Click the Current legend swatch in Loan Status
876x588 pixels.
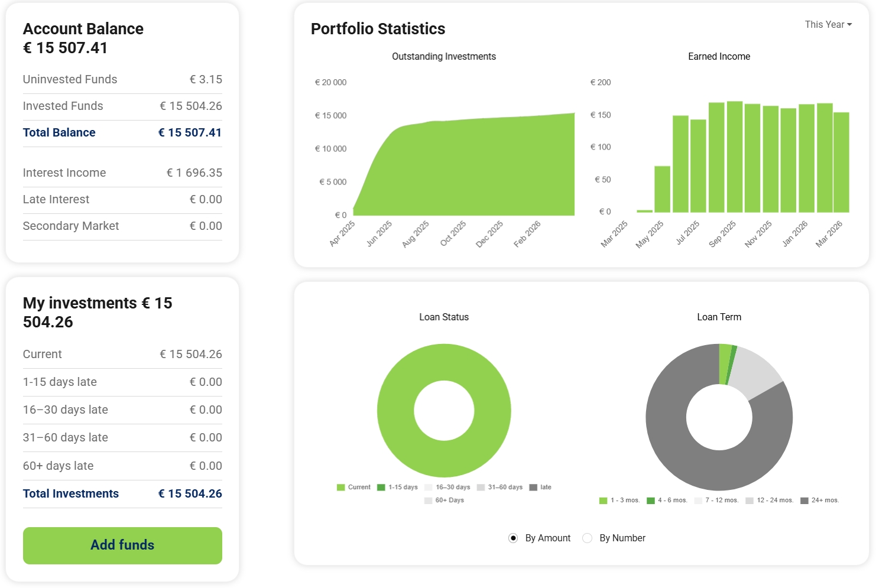(340, 488)
